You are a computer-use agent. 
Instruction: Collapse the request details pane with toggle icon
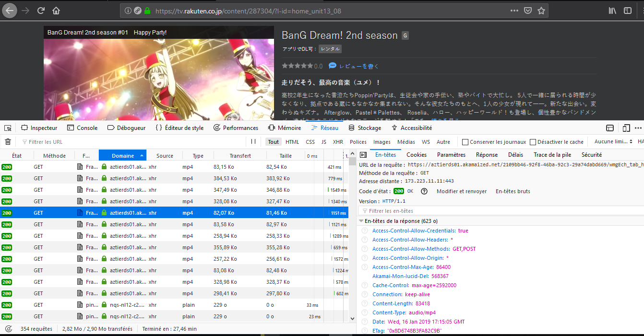(363, 155)
